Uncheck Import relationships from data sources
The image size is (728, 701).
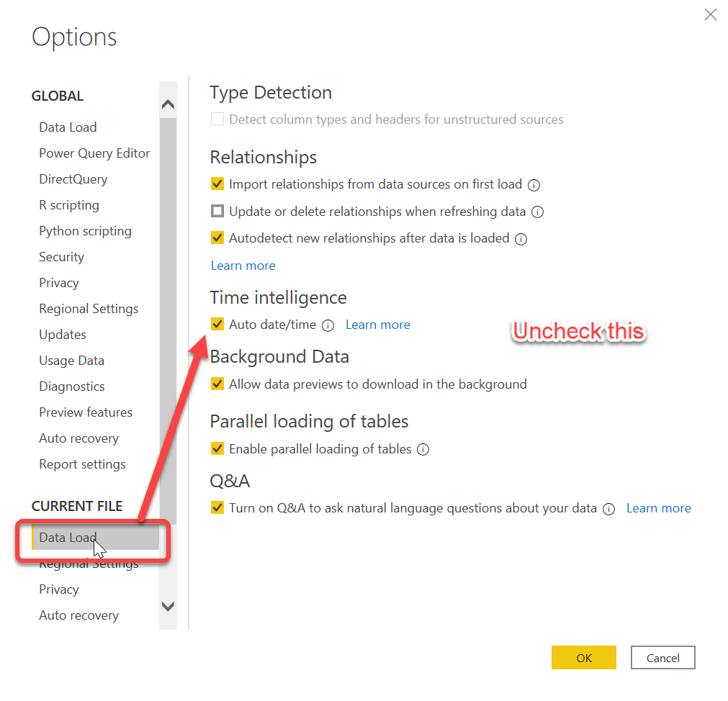[217, 184]
